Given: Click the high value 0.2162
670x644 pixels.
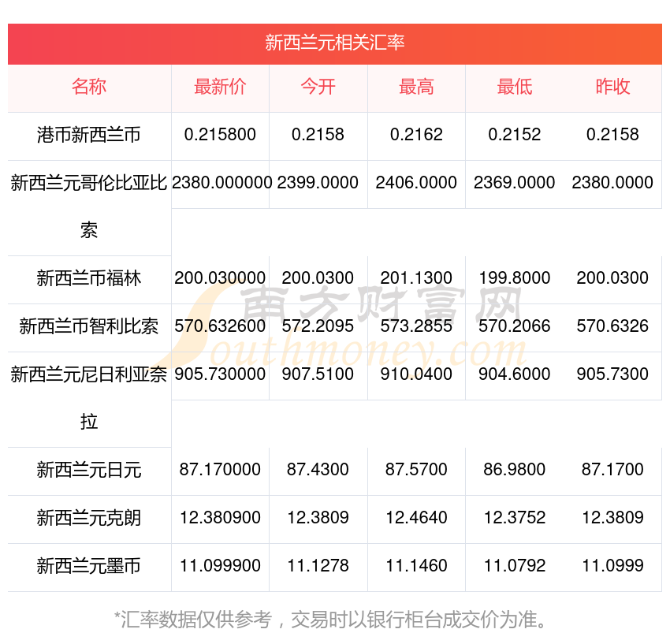Looking at the screenshot, I should coord(416,135).
